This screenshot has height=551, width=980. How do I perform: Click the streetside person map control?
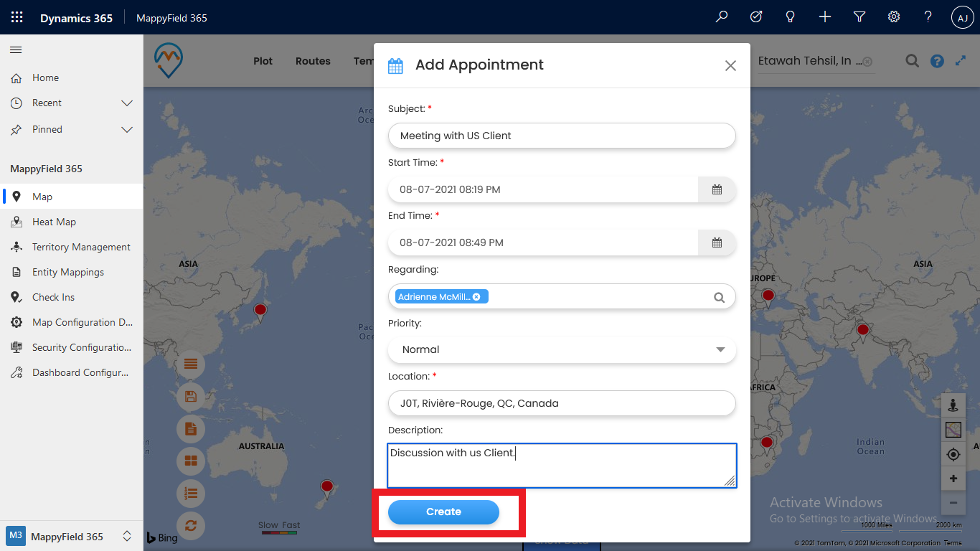(953, 405)
